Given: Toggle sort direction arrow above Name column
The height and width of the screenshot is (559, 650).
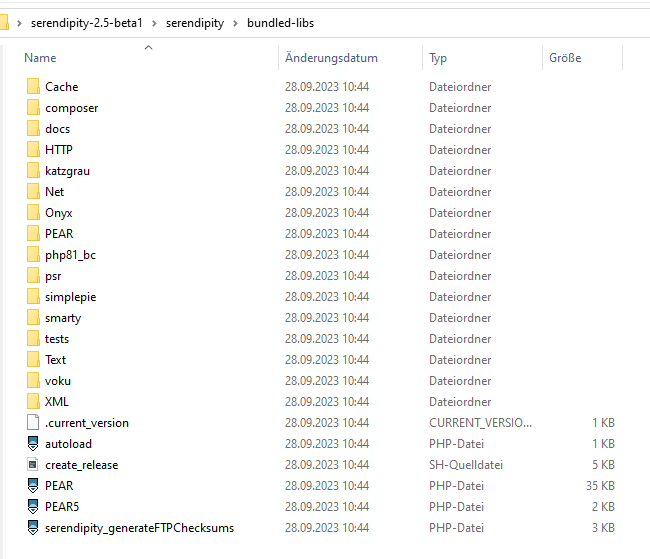Looking at the screenshot, I should (x=148, y=47).
